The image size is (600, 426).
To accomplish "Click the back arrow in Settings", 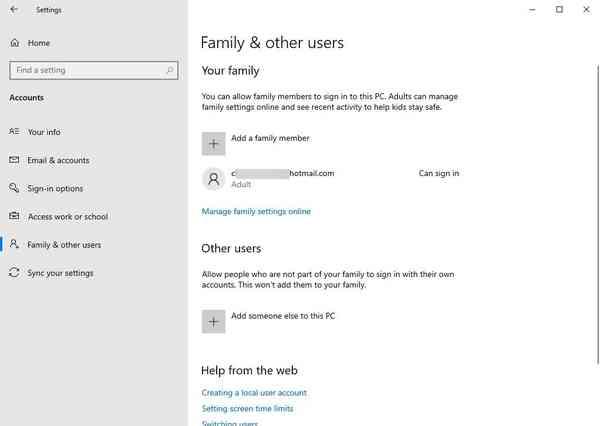I will click(14, 10).
